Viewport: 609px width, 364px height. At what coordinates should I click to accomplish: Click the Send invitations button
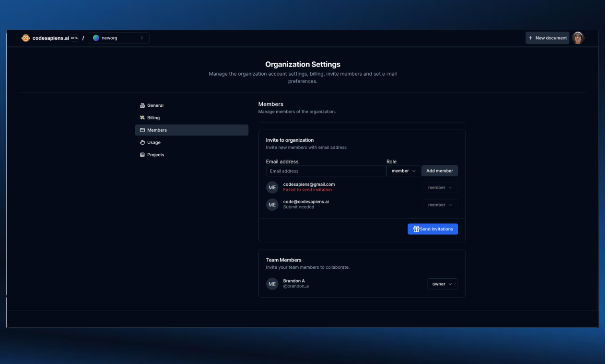pos(433,228)
